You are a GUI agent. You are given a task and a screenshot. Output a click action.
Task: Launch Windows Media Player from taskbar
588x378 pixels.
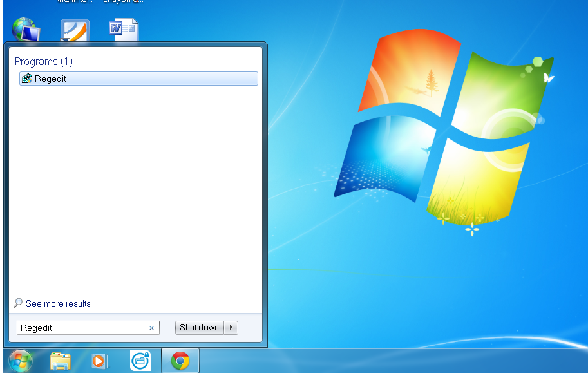pos(99,361)
